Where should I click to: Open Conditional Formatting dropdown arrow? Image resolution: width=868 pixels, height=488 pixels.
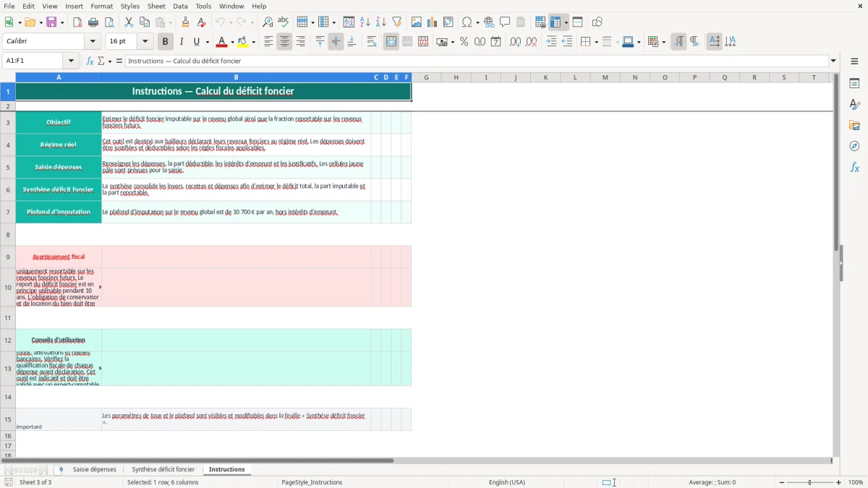click(663, 42)
